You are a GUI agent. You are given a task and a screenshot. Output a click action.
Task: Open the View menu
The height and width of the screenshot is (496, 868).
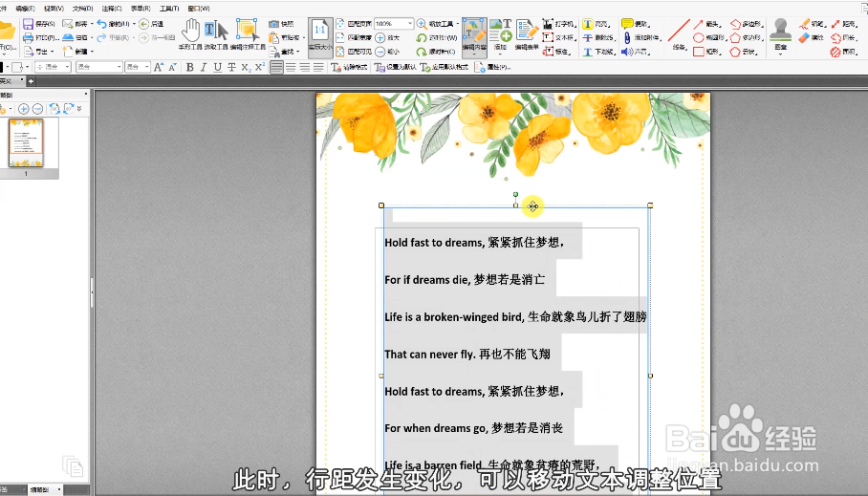coord(54,9)
